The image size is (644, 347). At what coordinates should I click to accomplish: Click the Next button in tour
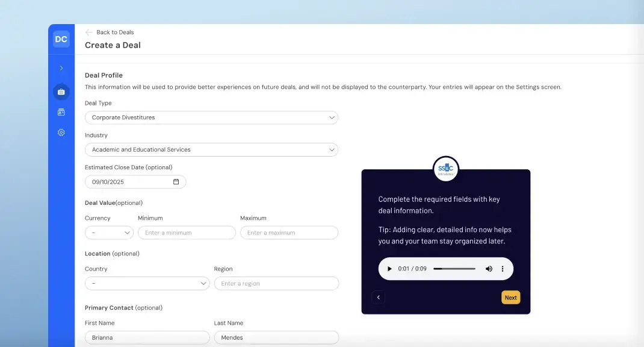click(x=510, y=298)
